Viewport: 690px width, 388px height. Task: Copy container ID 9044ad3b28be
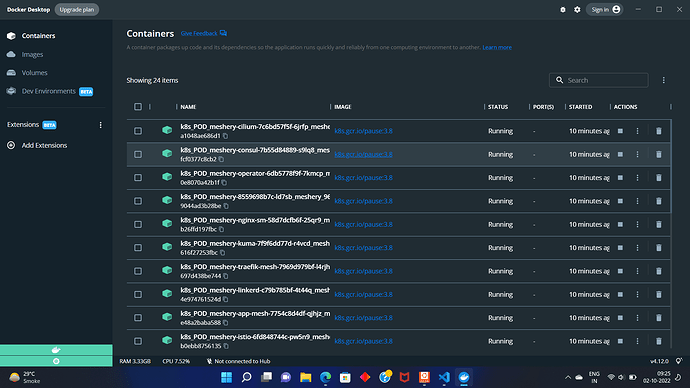226,206
